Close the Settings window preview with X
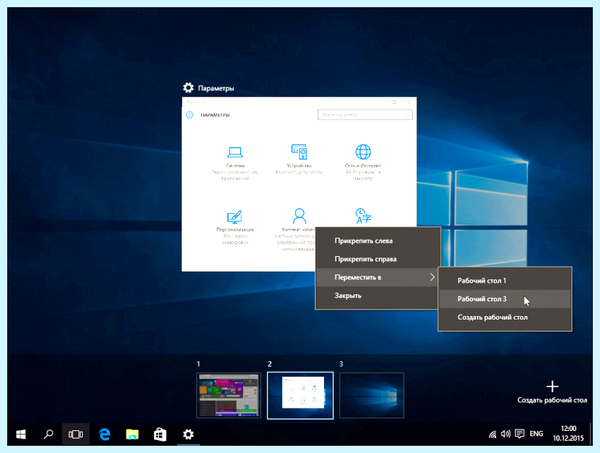The image size is (600, 453). tap(409, 102)
